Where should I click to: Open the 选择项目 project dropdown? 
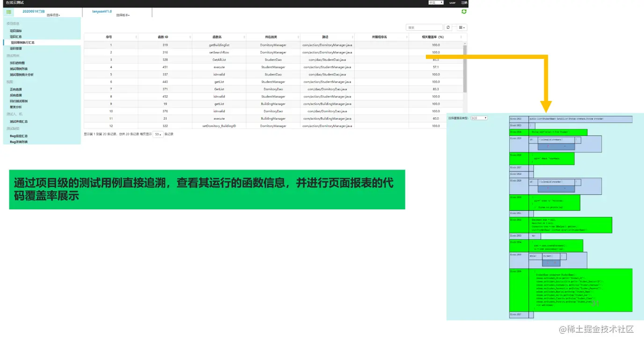pyautogui.click(x=52, y=15)
